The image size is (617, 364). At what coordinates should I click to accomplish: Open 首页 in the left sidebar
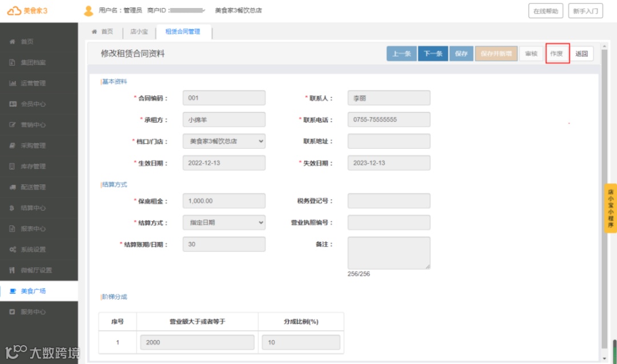39,42
